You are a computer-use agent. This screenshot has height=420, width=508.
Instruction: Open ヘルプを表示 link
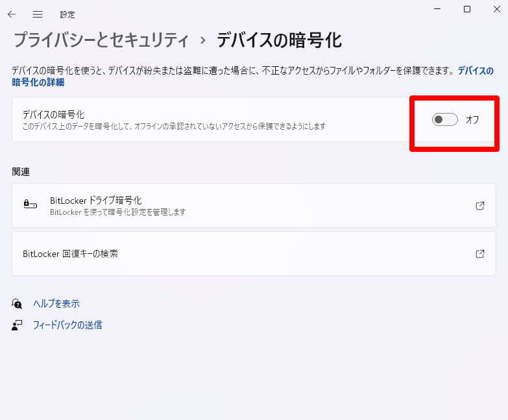56,304
